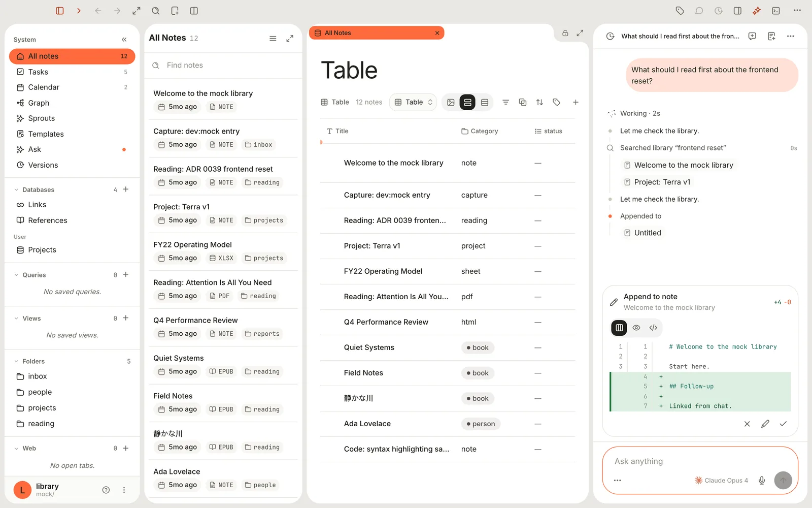
Task: Add a new database with plus
Action: 126,189
